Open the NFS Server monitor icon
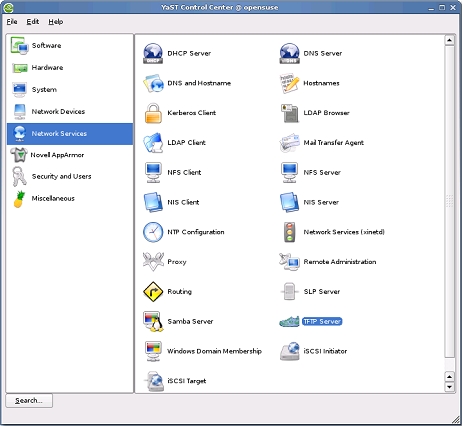This screenshot has width=462, height=426. (289, 172)
